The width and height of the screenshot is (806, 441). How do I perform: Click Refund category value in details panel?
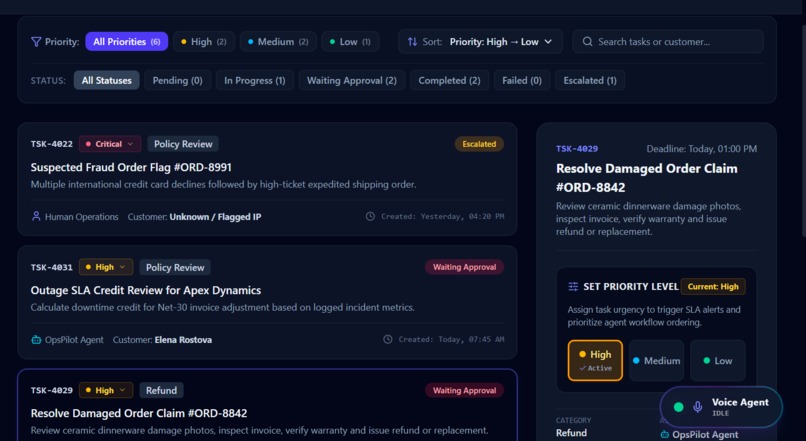point(571,433)
